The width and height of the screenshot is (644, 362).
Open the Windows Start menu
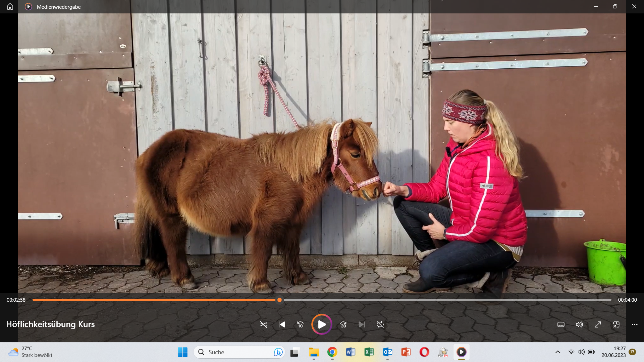[182, 352]
